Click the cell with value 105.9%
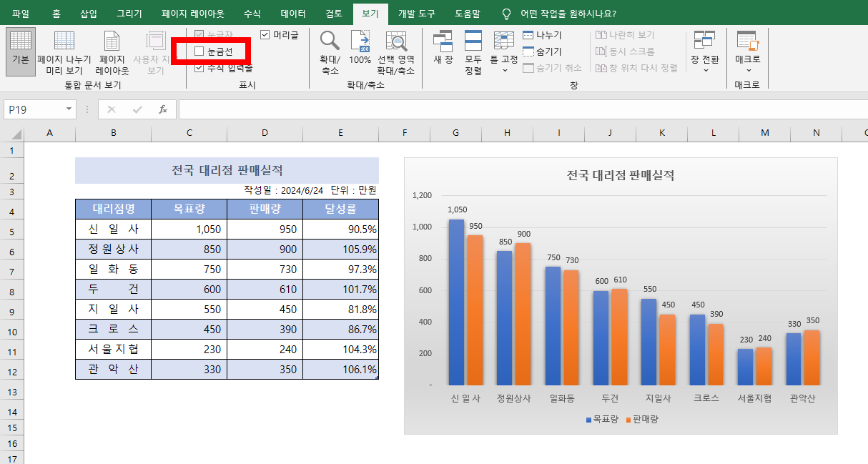The width and height of the screenshot is (868, 464). click(341, 249)
